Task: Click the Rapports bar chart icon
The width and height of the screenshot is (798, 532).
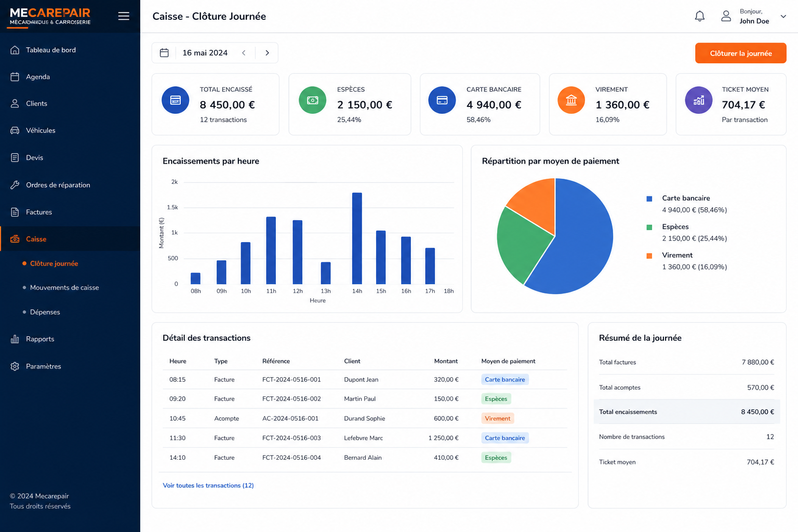Action: pos(15,339)
